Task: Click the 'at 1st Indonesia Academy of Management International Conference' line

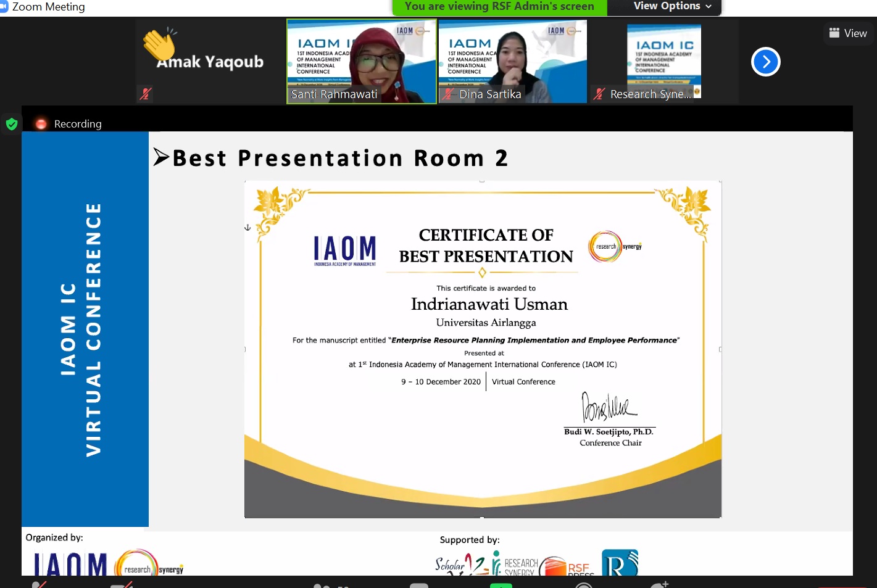Action: [483, 365]
